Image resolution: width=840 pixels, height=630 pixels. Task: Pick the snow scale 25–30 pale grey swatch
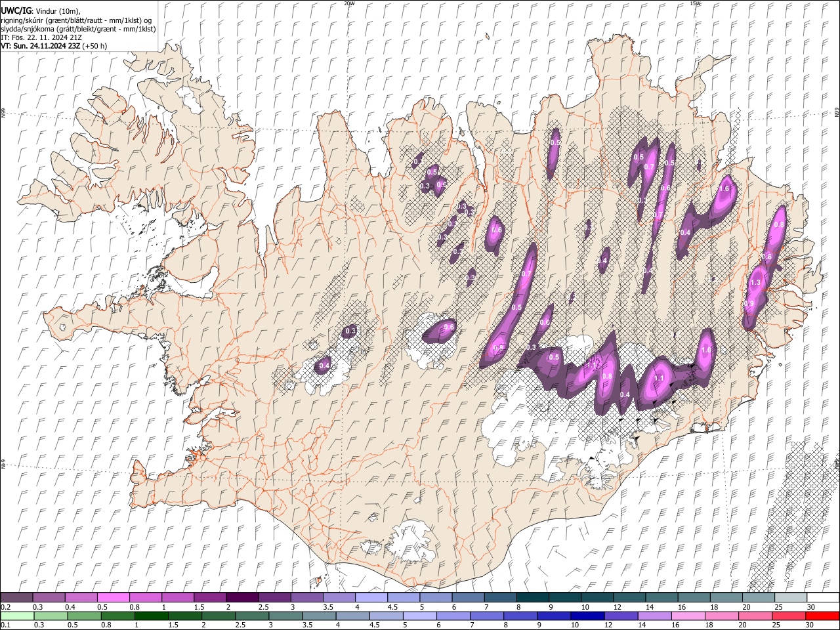coord(791,598)
